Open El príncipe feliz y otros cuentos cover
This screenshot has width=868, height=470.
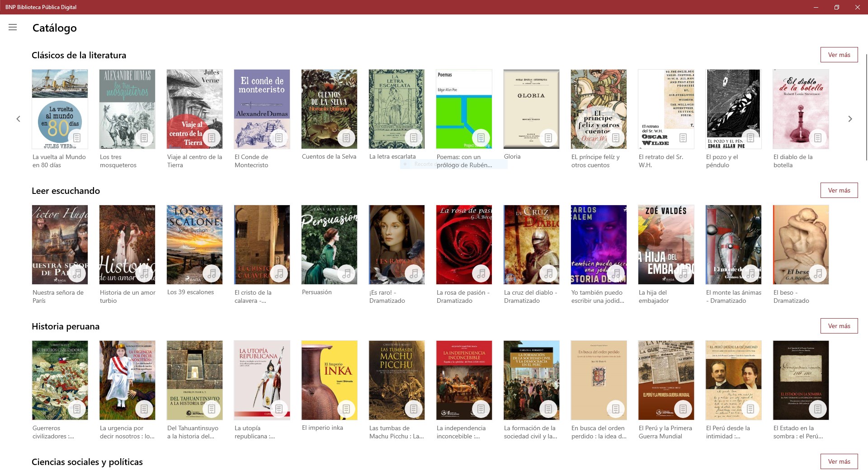pyautogui.click(x=599, y=109)
